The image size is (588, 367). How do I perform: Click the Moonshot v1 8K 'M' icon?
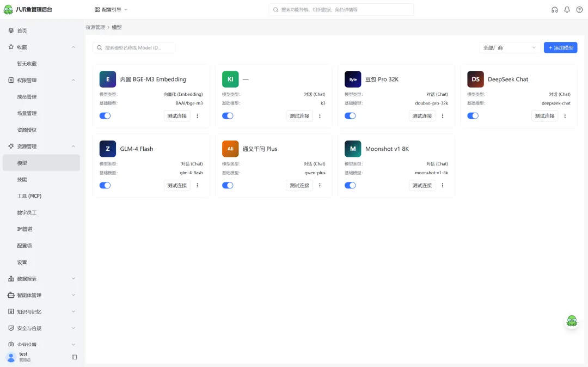pos(353,149)
